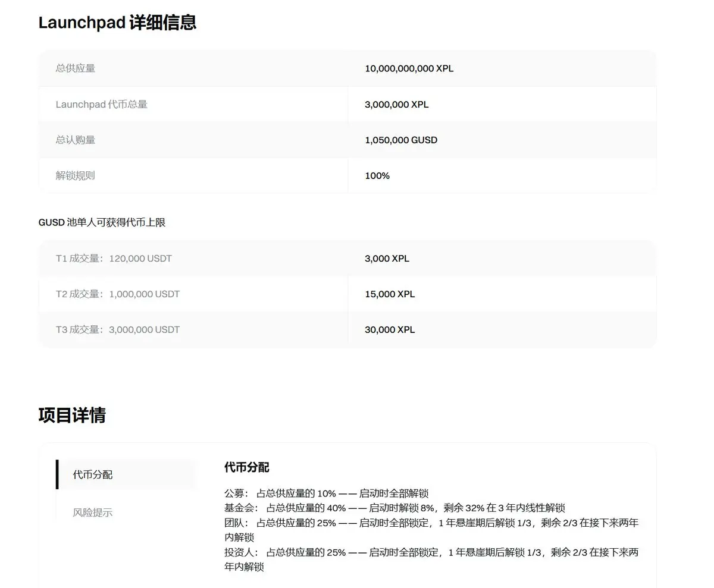Screen dimensions: 714x588
Task: Select the 团队 allocation paragraph
Action: click(431, 530)
